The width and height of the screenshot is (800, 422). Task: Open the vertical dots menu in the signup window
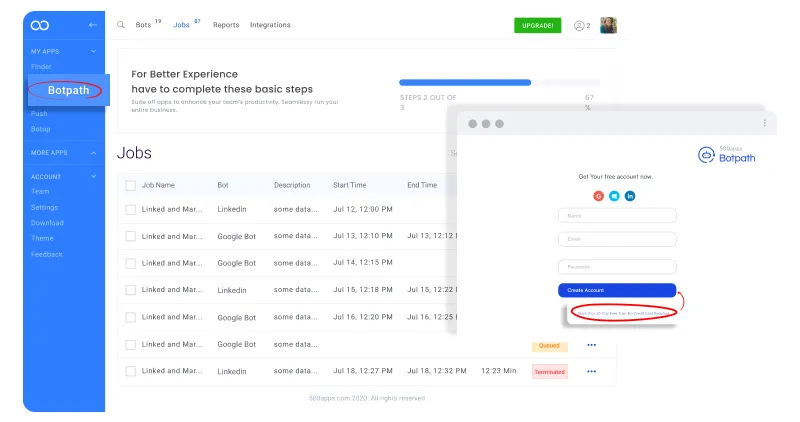pos(764,123)
